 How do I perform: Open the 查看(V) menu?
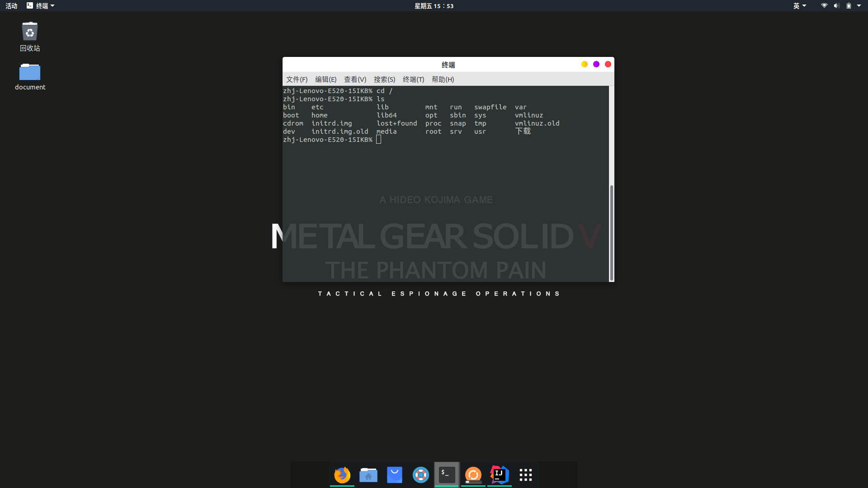[x=355, y=80]
